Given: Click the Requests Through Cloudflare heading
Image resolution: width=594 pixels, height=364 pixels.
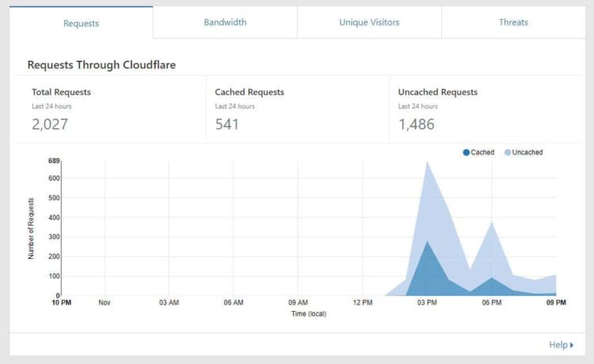Looking at the screenshot, I should pos(101,65).
